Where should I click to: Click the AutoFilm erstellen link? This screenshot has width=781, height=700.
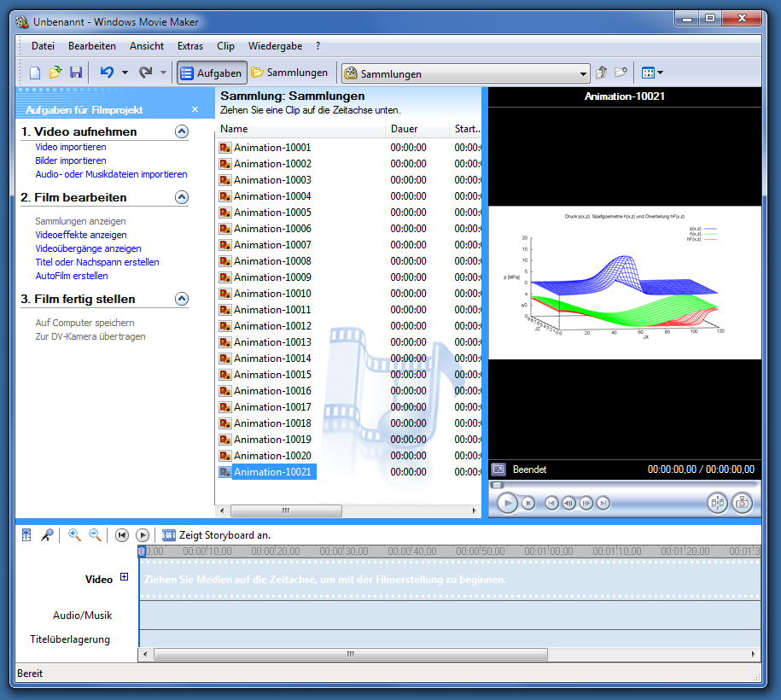72,276
